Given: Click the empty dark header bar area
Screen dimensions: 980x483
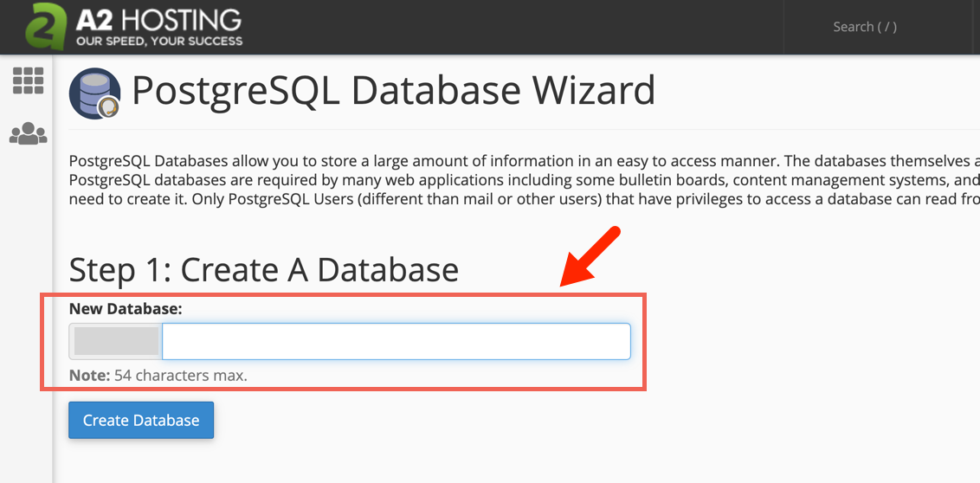Looking at the screenshot, I should point(519,27).
